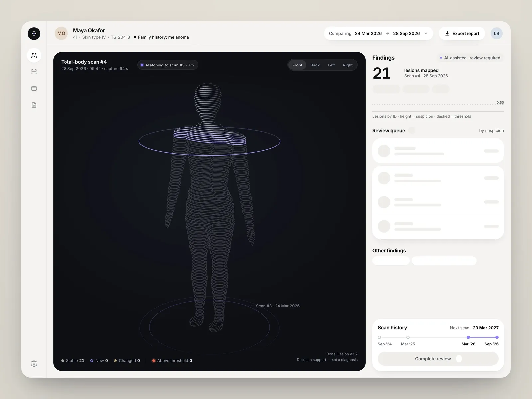Click the Tessel Lesion v3.2 label
The image size is (532, 399).
pyautogui.click(x=341, y=354)
